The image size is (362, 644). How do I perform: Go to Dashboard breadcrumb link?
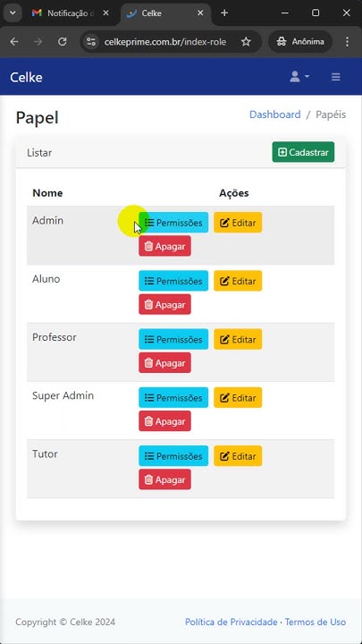(x=275, y=114)
